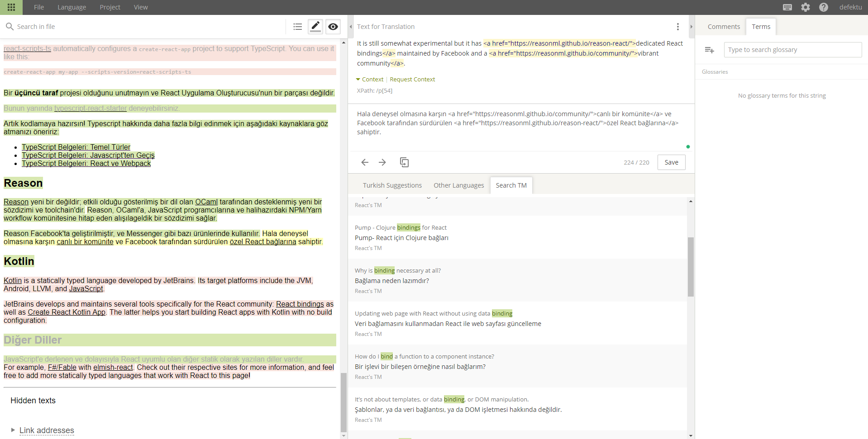Click the OCaml link in the preview

(x=206, y=202)
